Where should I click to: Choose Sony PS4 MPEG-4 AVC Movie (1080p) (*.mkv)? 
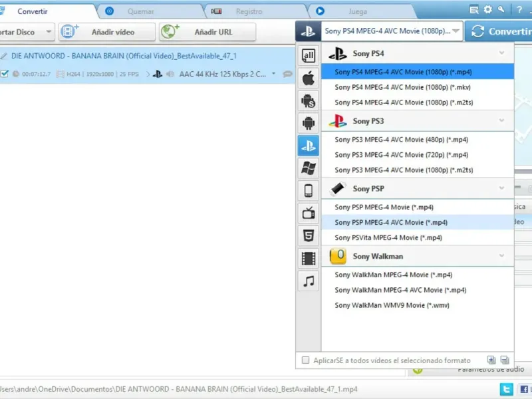(x=418, y=87)
